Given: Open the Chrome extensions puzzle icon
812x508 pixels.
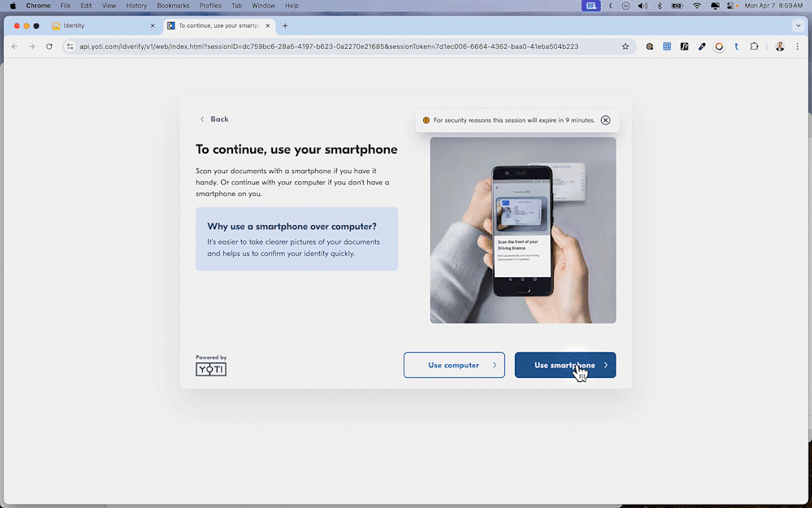Looking at the screenshot, I should pos(754,46).
